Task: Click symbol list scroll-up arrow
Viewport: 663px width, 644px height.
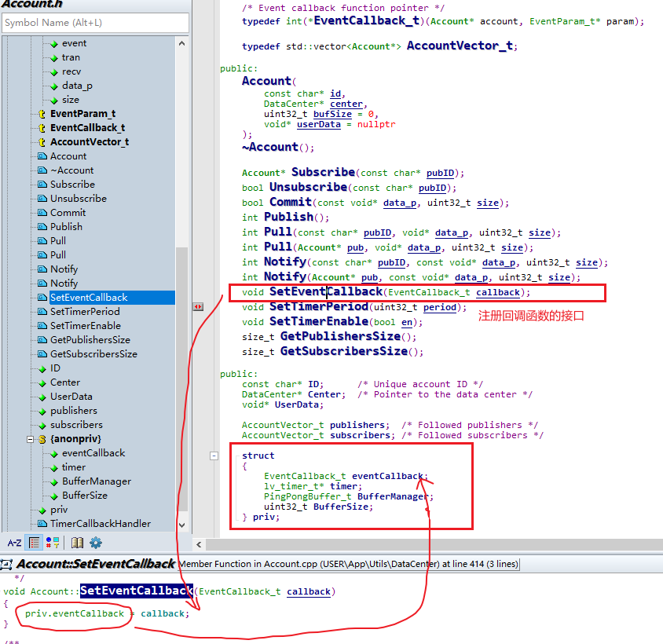Action: 181,43
